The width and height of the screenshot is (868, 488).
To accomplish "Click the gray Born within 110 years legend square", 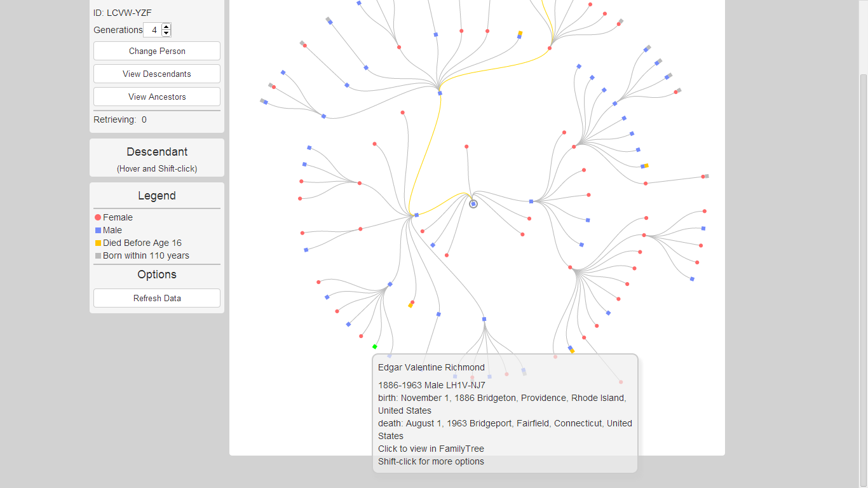I will coord(97,255).
